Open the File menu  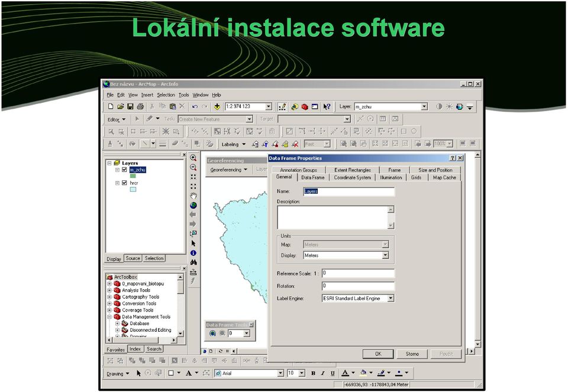click(110, 95)
